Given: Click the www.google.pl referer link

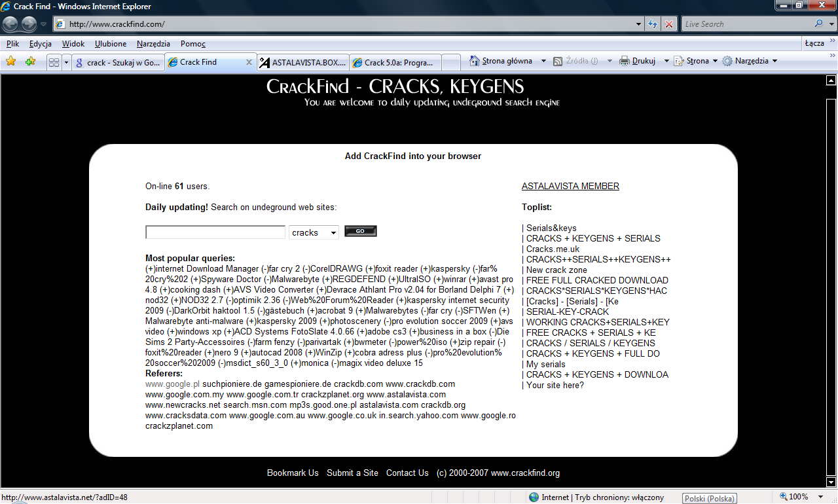Looking at the screenshot, I should pyautogui.click(x=172, y=384).
